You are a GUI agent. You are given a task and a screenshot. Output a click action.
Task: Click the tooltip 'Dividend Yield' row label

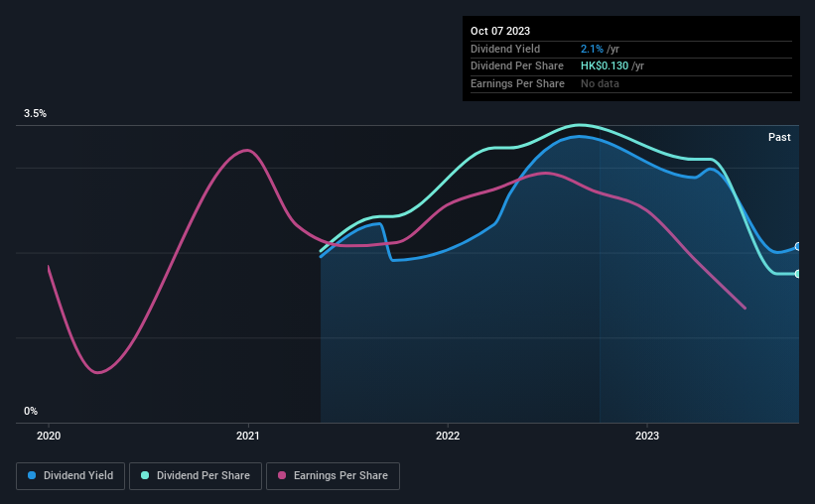click(x=505, y=49)
